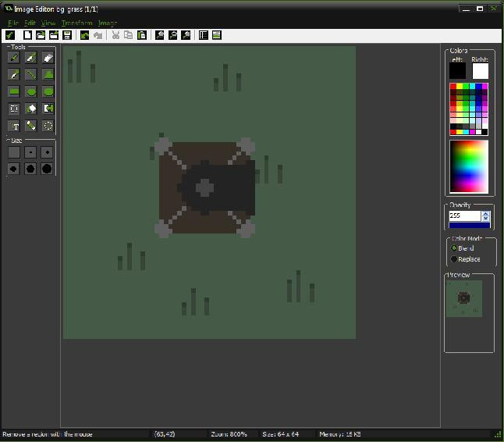Click the black Left color box
The height and width of the screenshot is (442, 504).
point(457,71)
